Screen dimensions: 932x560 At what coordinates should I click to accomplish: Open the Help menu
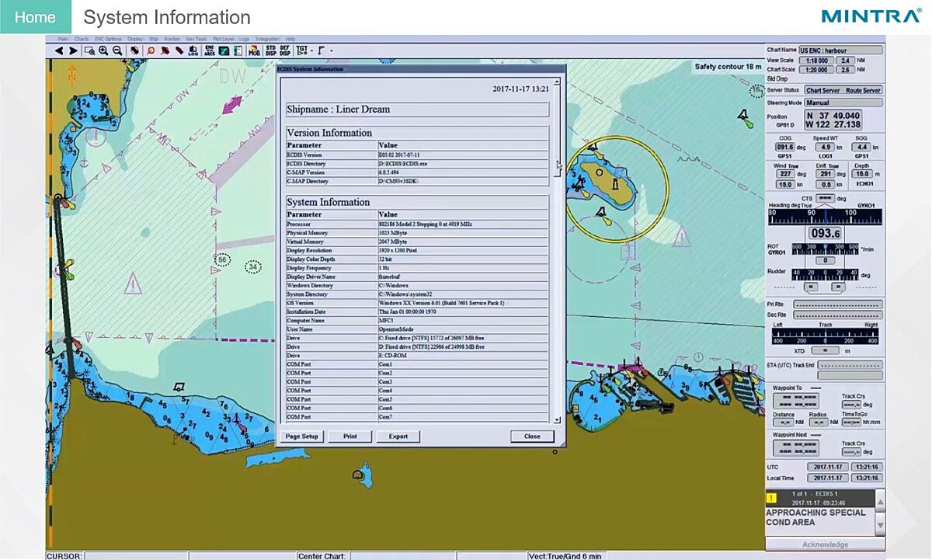click(290, 39)
